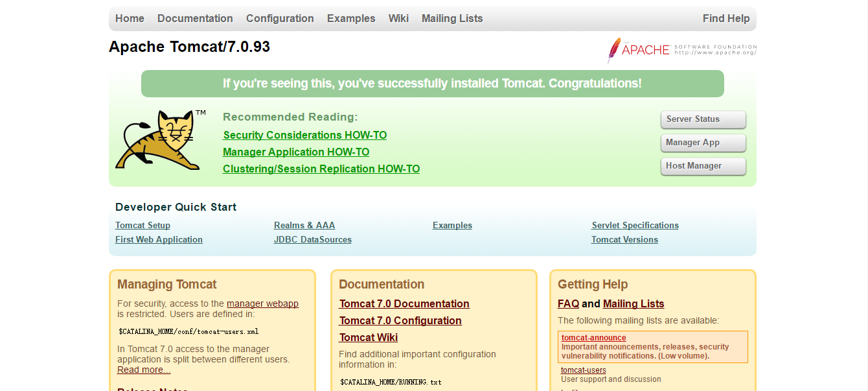The height and width of the screenshot is (391, 868).
Task: Open the Apache Software Foundation logo
Action: tap(682, 50)
